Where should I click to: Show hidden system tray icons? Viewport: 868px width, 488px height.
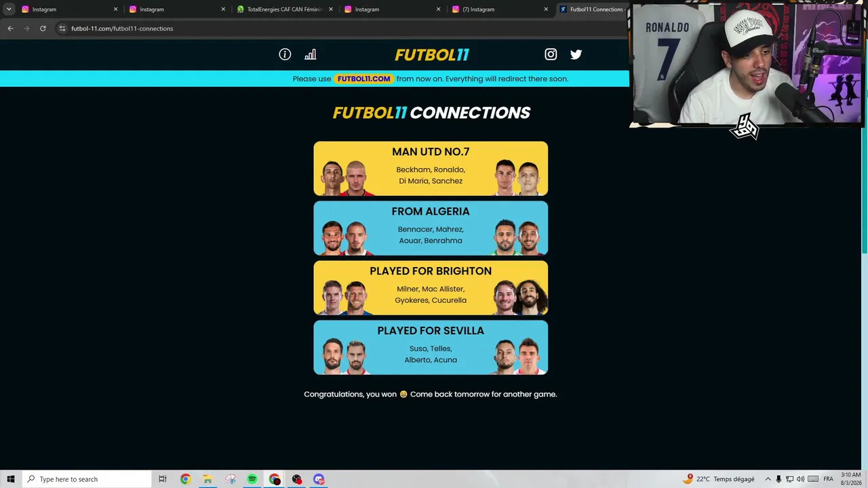(x=768, y=479)
